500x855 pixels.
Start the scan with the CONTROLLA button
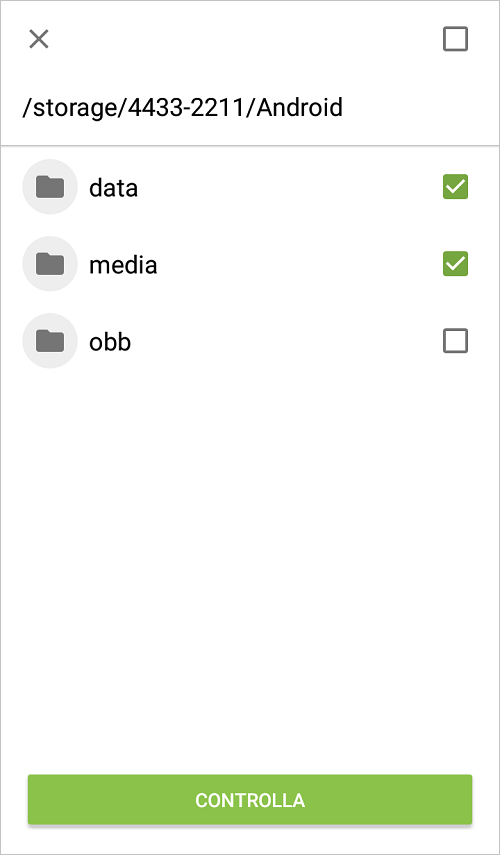pos(250,800)
